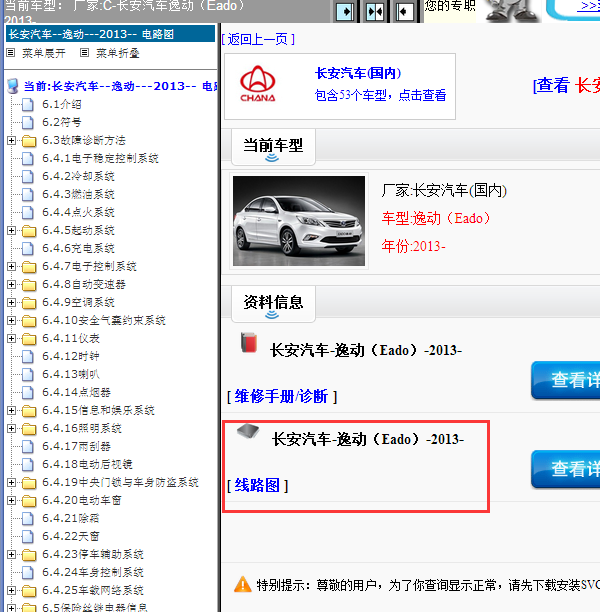Select tree item 6.4.12时钟
This screenshot has height=612, width=600.
point(71,356)
